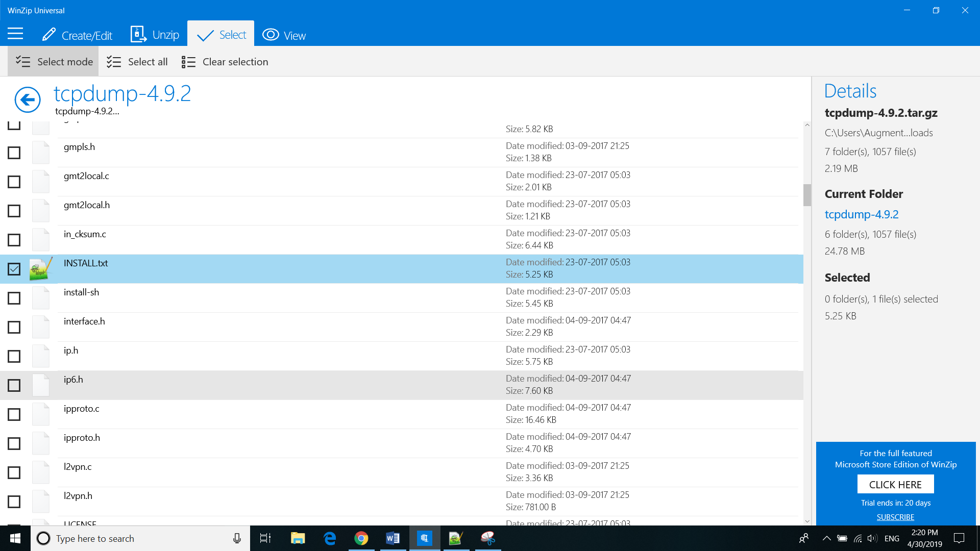Viewport: 980px width, 551px height.
Task: Click the gmpls.h file icon
Action: coord(41,153)
